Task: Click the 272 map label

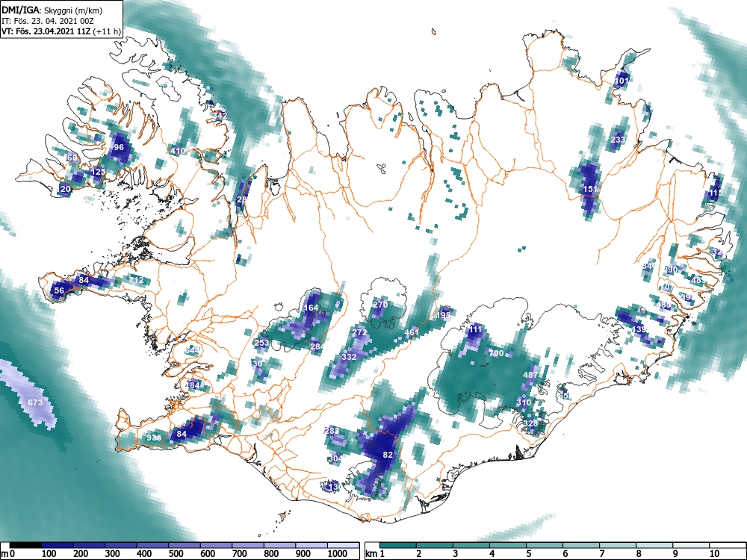Action: [x=360, y=332]
